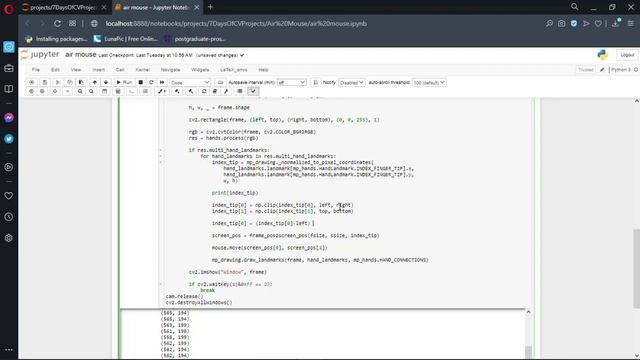
Task: Open Twitter in the Opera sidebar
Action: (9, 139)
